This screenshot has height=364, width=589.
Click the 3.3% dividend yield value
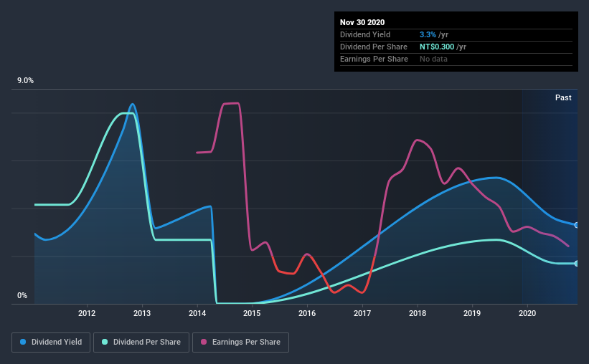428,34
